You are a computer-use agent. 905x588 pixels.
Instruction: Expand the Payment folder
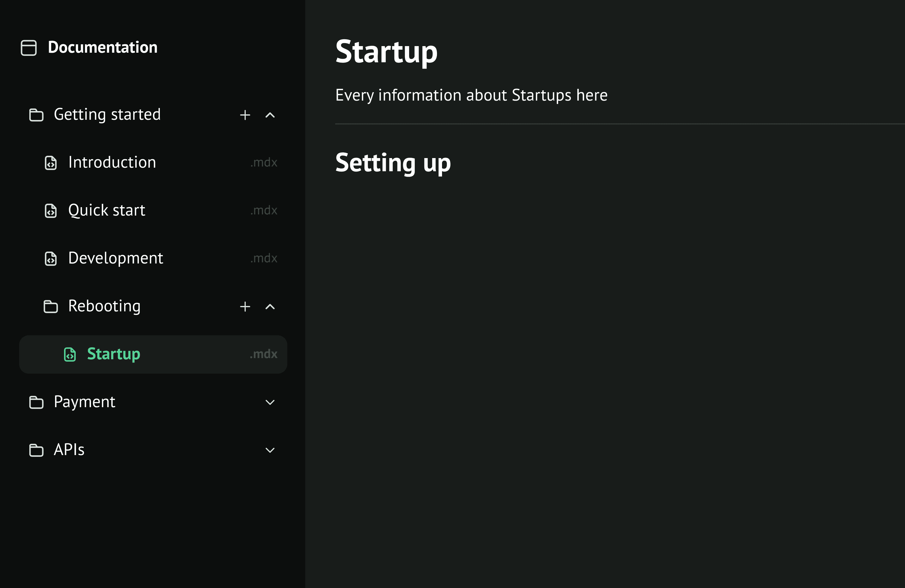(x=270, y=402)
